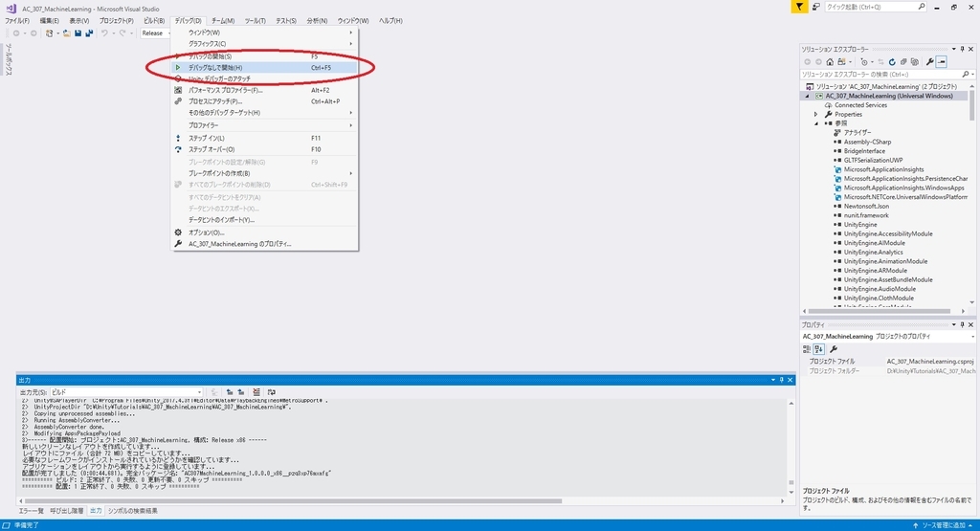The width and height of the screenshot is (980, 531).
Task: Click the Navigate Backward toolbar icon
Action: click(x=16, y=33)
